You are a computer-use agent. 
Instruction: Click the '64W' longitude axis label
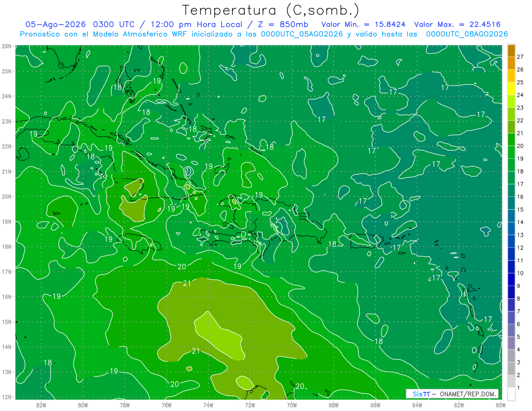[x=417, y=405]
